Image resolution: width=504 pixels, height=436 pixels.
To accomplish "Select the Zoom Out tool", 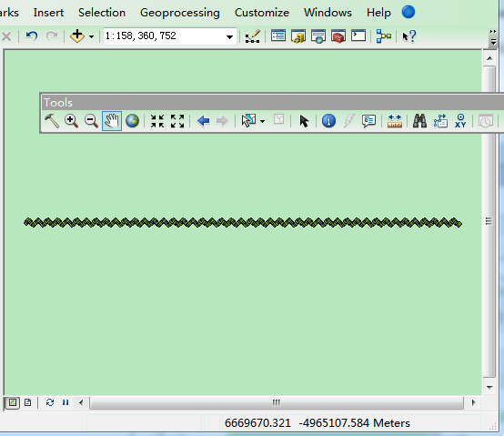I will tap(91, 121).
